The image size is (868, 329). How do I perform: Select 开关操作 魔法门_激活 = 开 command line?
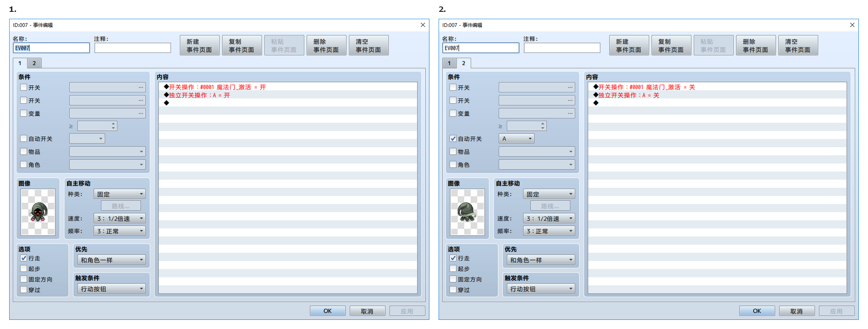point(288,87)
